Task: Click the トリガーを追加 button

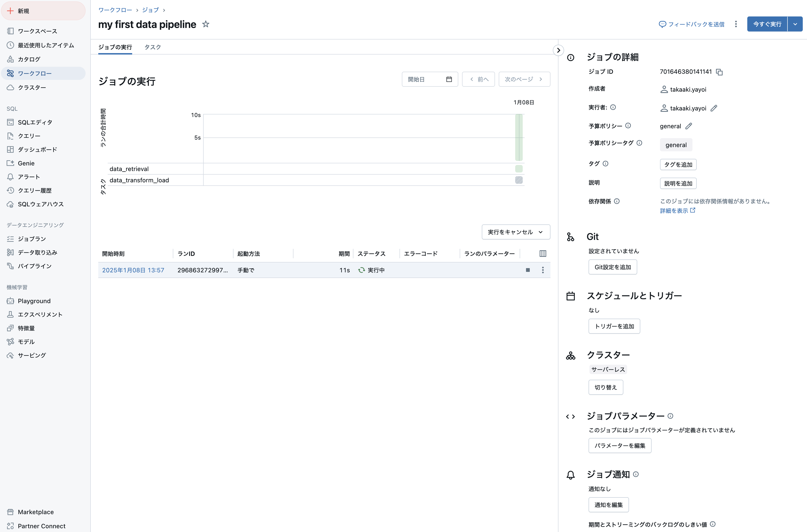Action: coord(614,326)
